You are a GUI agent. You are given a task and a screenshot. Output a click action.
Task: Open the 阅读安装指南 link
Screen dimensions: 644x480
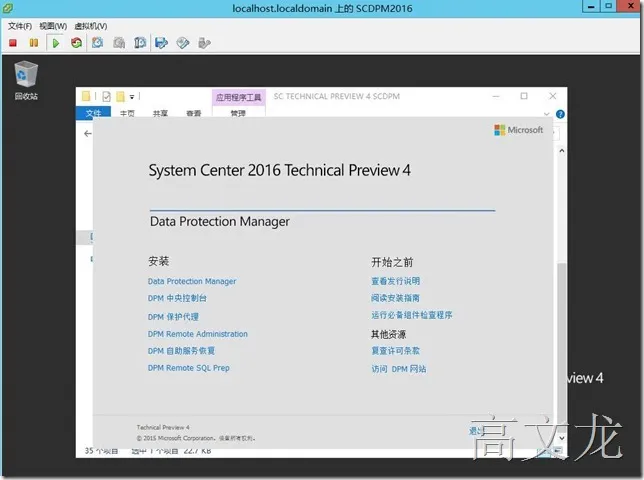tap(396, 298)
